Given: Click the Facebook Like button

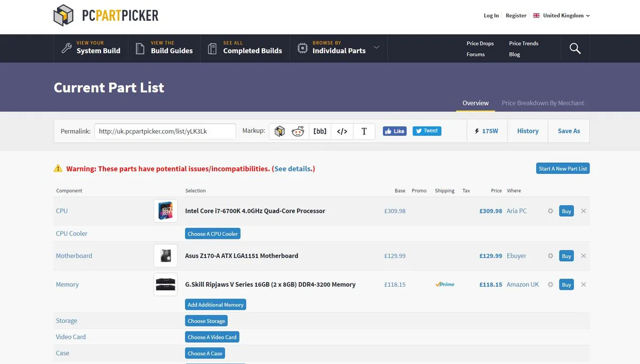Looking at the screenshot, I should coord(395,131).
